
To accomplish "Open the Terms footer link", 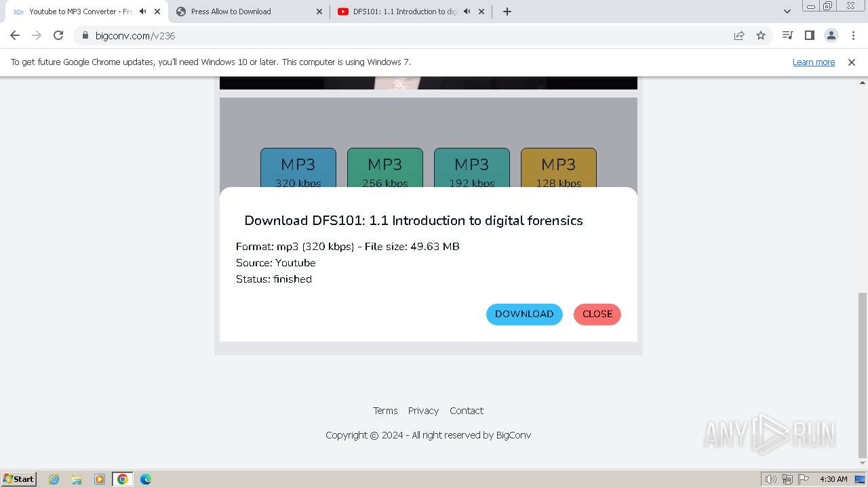I will coord(385,411).
